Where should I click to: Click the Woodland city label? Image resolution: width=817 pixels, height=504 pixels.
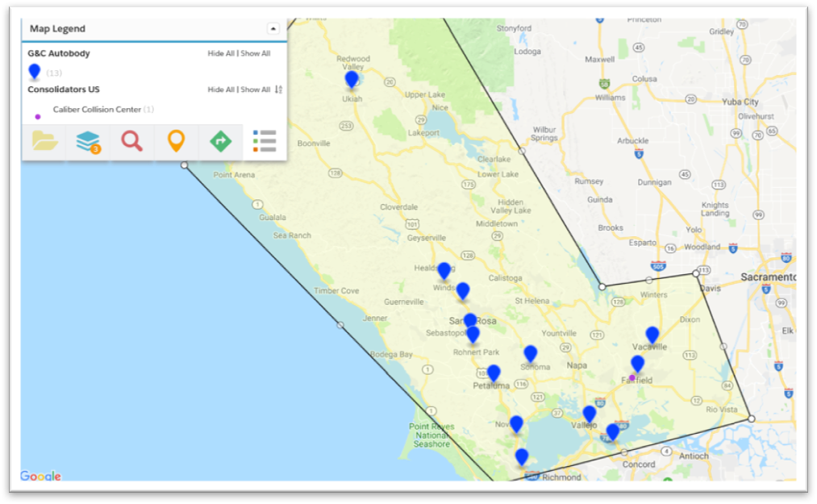click(702, 247)
